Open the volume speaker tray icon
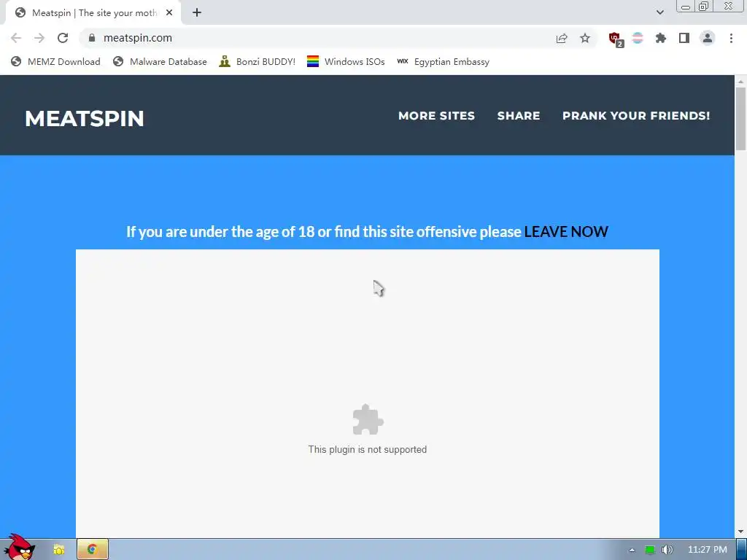 [667, 550]
